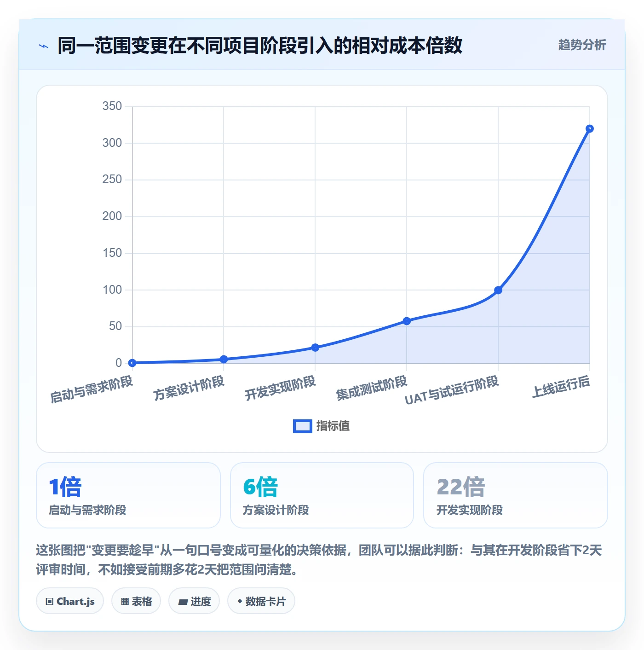
Task: Click the chart title 同一范围变更在不同项目阶段引入的相对成本倍数
Action: pyautogui.click(x=260, y=46)
